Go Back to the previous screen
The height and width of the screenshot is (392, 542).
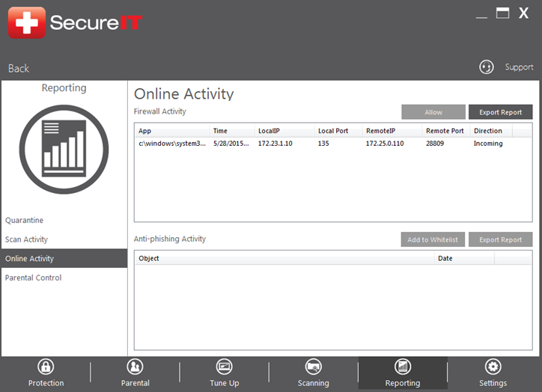(x=19, y=68)
